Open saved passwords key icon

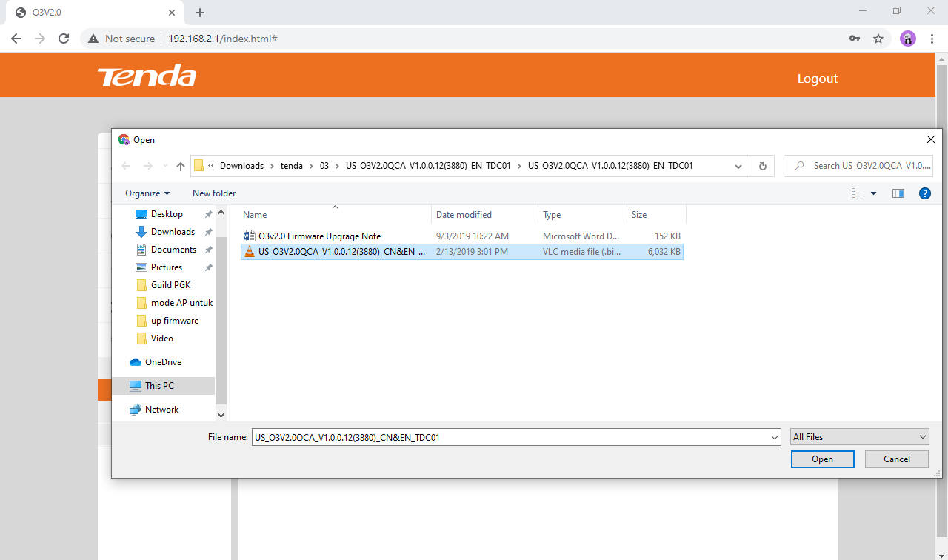[x=855, y=39]
